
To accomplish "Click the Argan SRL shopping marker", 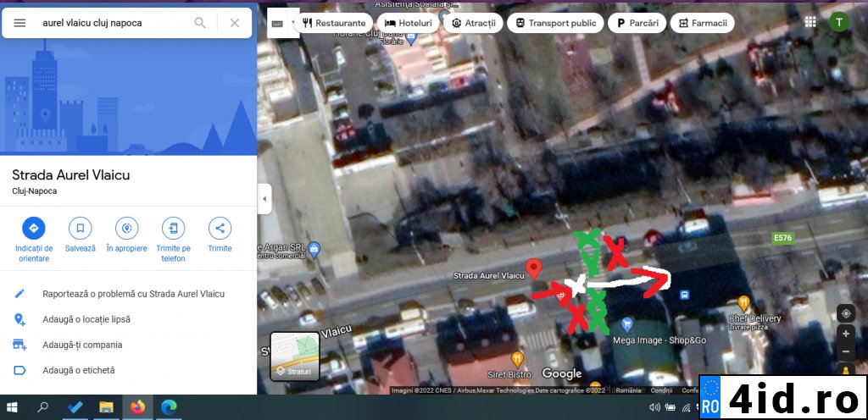I will [x=314, y=248].
